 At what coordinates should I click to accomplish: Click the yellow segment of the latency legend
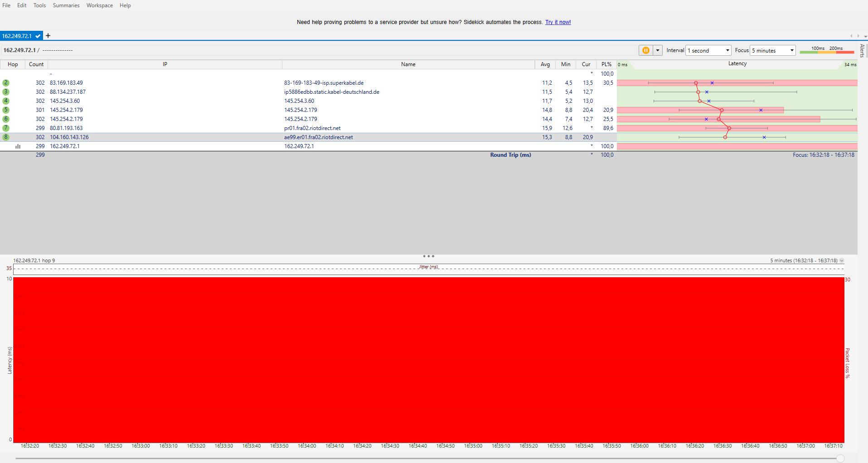[x=827, y=52]
